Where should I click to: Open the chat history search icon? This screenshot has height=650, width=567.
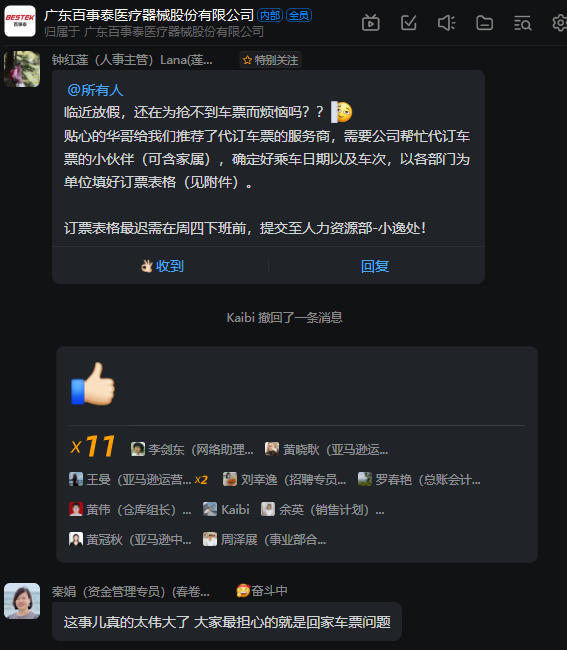coord(522,23)
